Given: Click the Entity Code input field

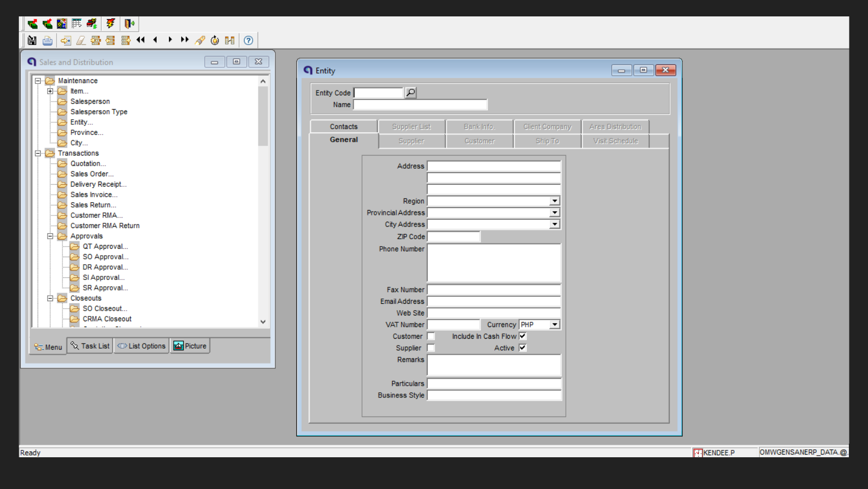Looking at the screenshot, I should [378, 93].
